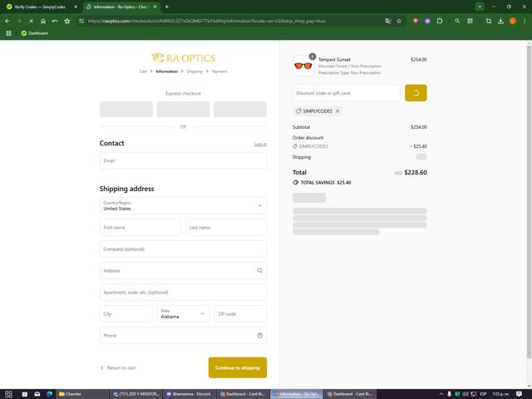Open the extensions puzzle icon
The image size is (532, 399).
pyautogui.click(x=440, y=21)
